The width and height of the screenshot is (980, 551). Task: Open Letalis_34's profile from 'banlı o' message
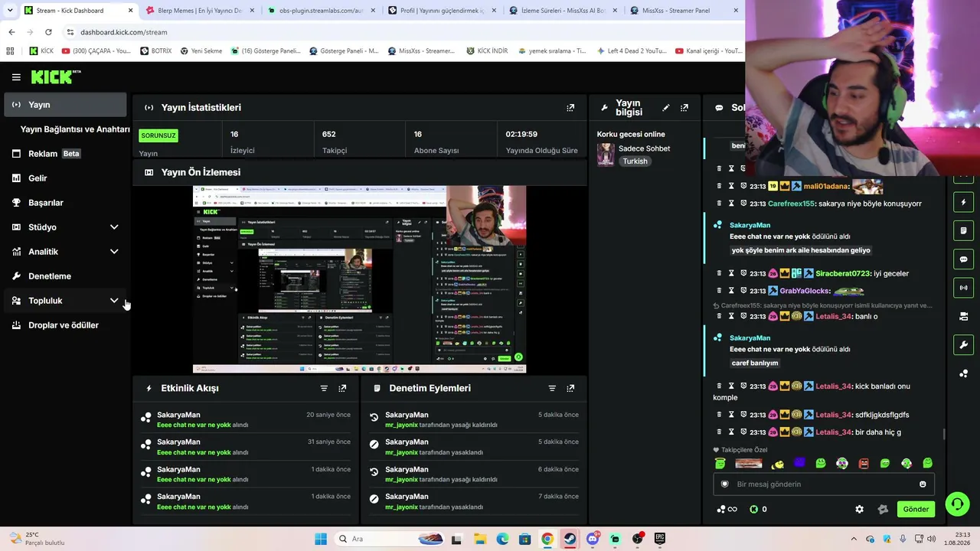click(834, 317)
